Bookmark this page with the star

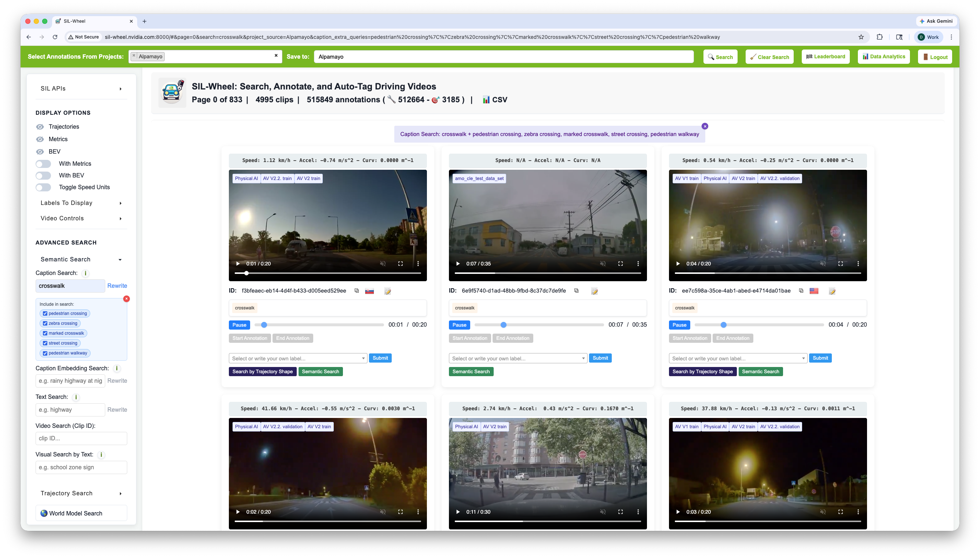(861, 37)
